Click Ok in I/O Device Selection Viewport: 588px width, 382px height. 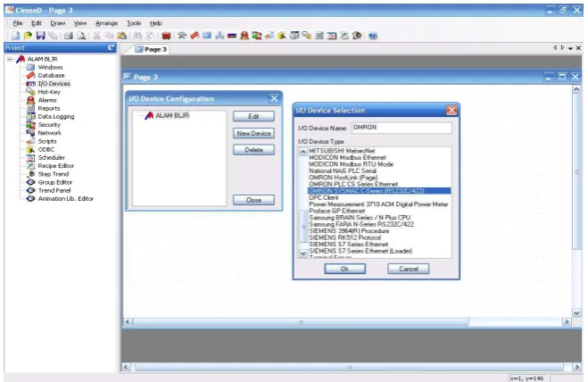[x=344, y=269]
